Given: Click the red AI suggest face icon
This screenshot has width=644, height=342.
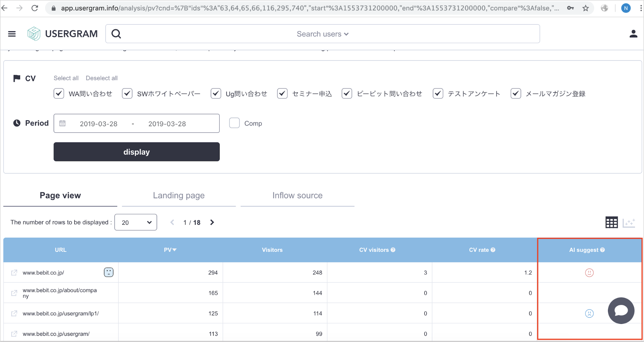Looking at the screenshot, I should (589, 273).
